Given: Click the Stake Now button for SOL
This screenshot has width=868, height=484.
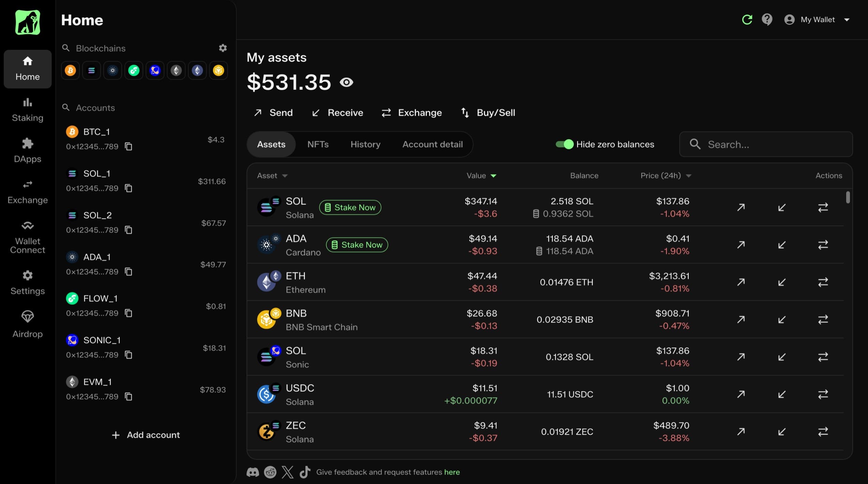Looking at the screenshot, I should 350,207.
